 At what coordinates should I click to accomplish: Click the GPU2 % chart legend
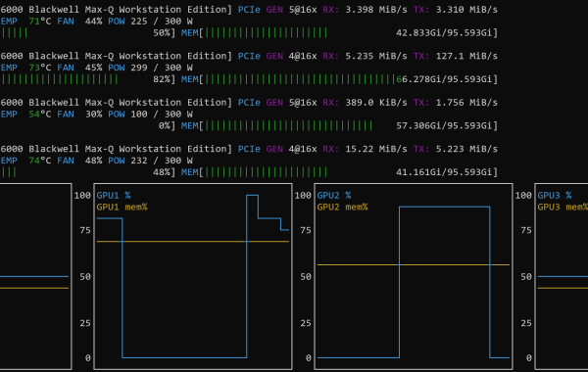click(334, 195)
